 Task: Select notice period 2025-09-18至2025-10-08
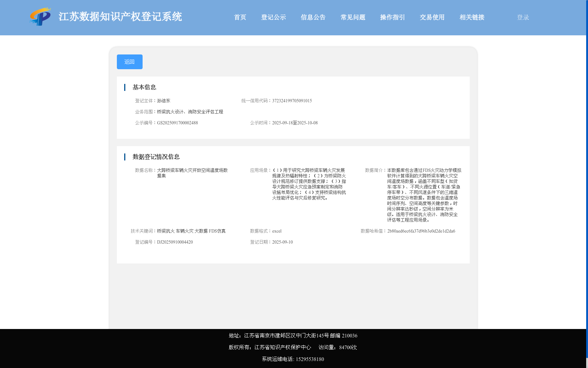pos(295,123)
